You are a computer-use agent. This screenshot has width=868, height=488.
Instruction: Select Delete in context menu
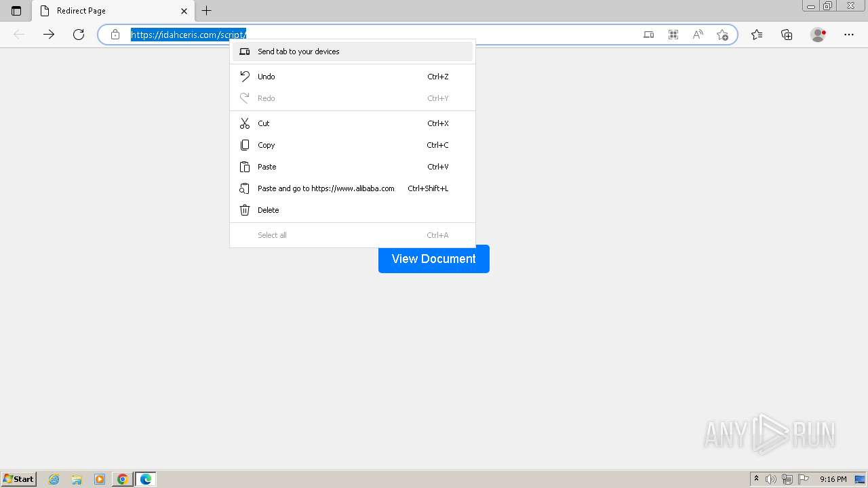coord(353,210)
